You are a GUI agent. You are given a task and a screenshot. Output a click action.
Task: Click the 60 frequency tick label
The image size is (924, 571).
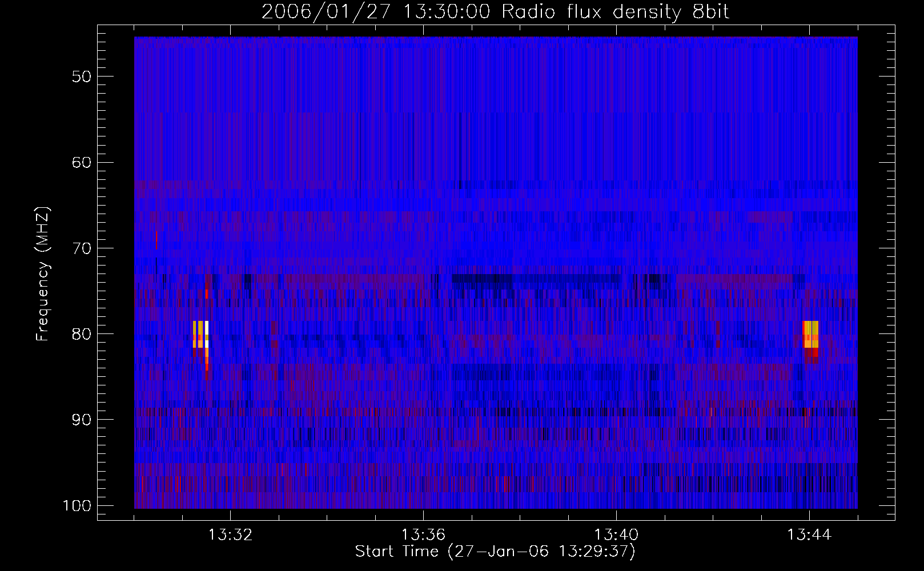[x=82, y=162]
